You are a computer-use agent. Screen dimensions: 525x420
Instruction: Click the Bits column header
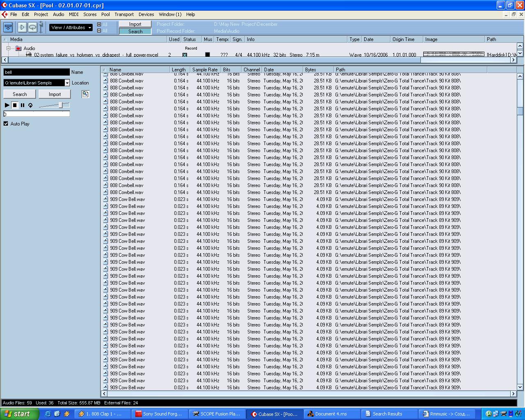(x=231, y=70)
